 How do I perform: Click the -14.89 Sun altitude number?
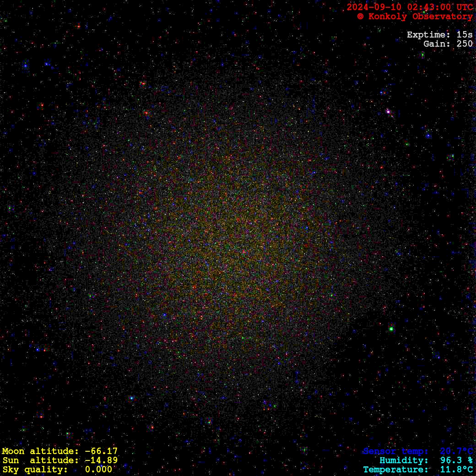coord(101,460)
